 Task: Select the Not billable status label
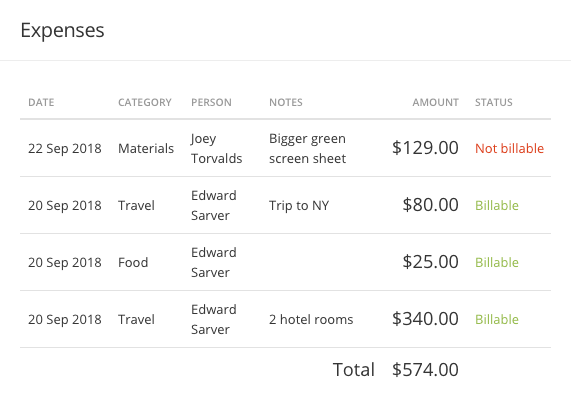[509, 148]
